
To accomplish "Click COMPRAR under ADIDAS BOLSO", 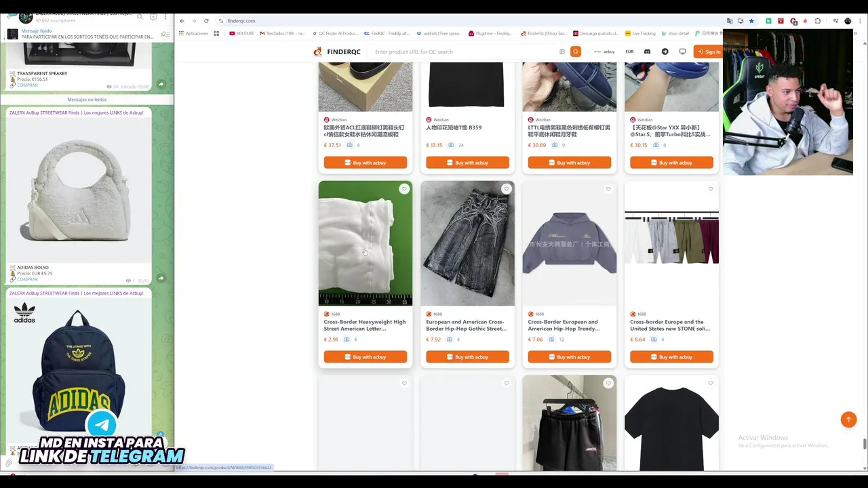I will point(27,279).
